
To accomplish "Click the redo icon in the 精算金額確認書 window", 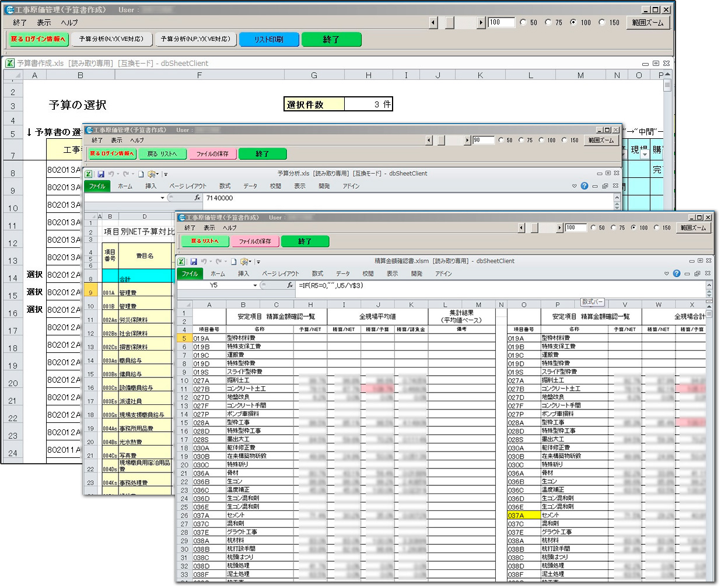I will 219,261.
